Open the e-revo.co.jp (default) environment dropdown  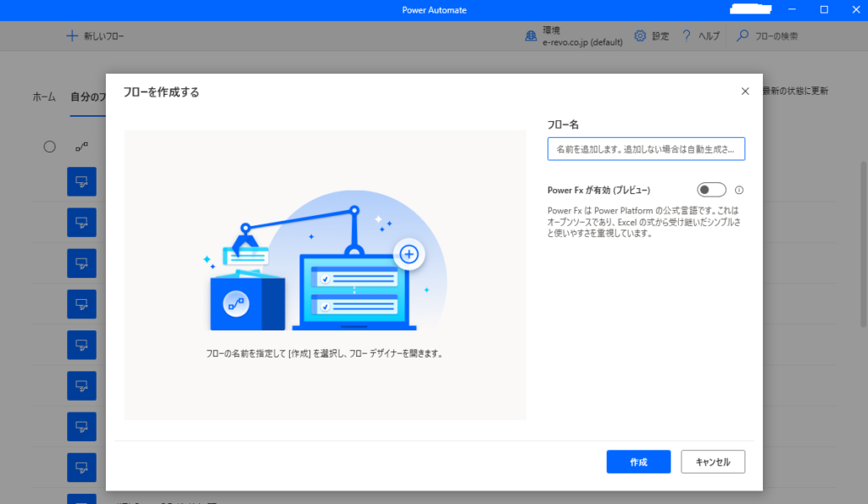pyautogui.click(x=582, y=42)
